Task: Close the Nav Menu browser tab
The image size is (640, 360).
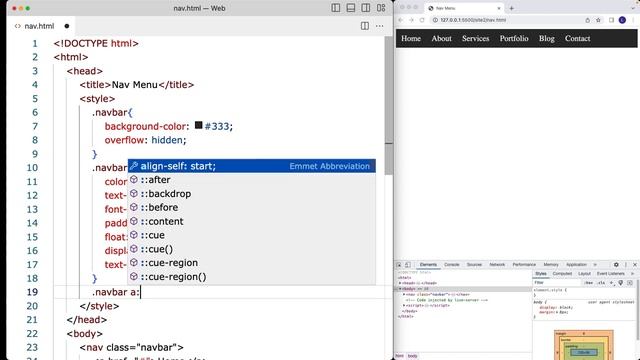Action: (499, 8)
